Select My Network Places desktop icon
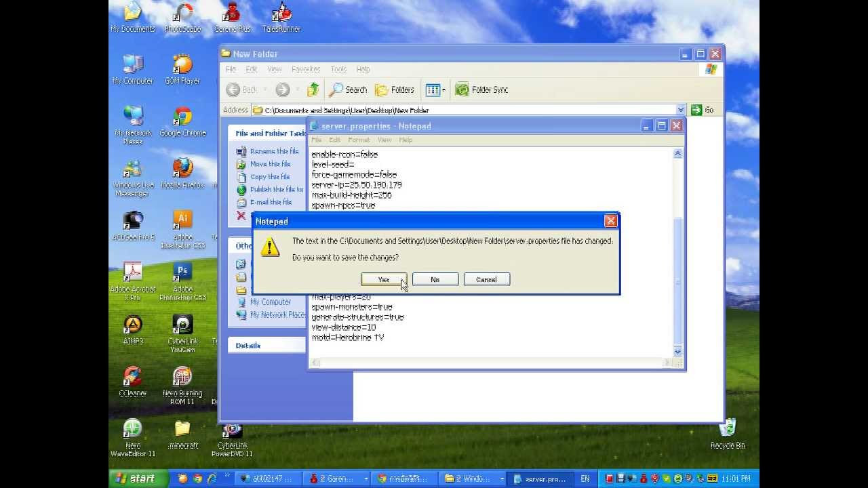868x488 pixels. 133,125
